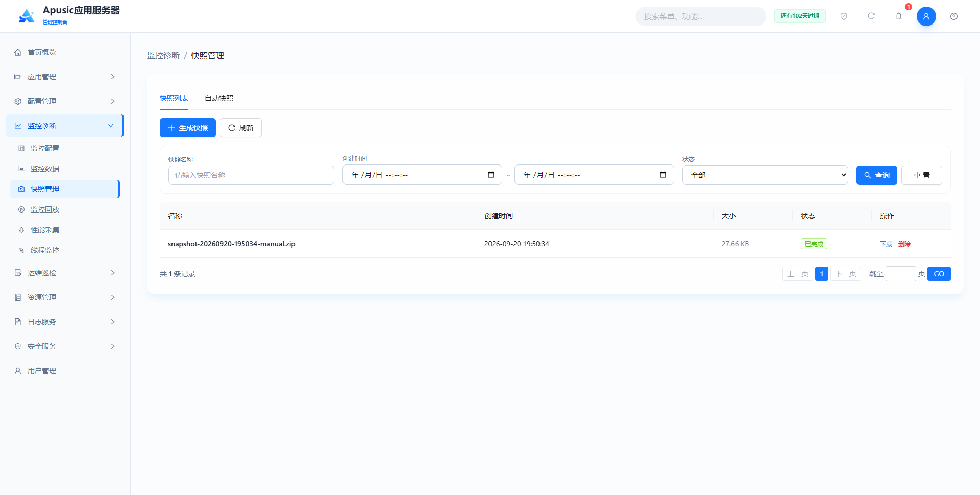Click the 运维巡检 sidebar icon
Screen dimensions: 980x495
18,273
